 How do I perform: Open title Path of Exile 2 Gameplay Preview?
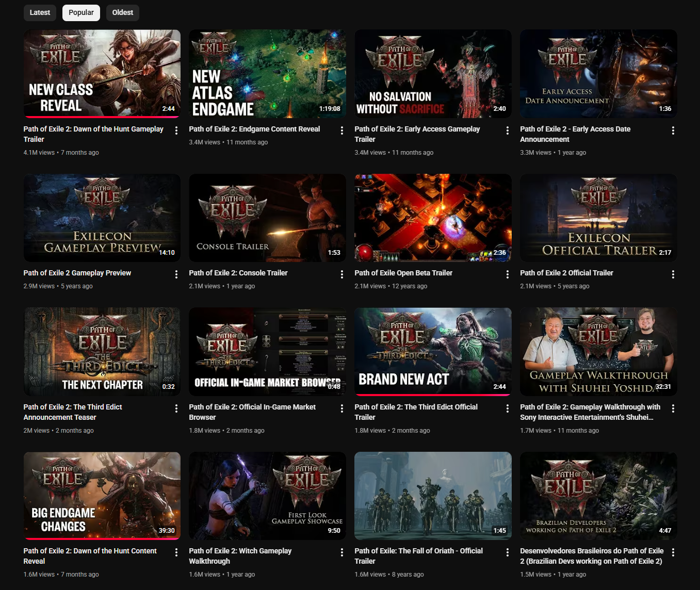coord(77,273)
